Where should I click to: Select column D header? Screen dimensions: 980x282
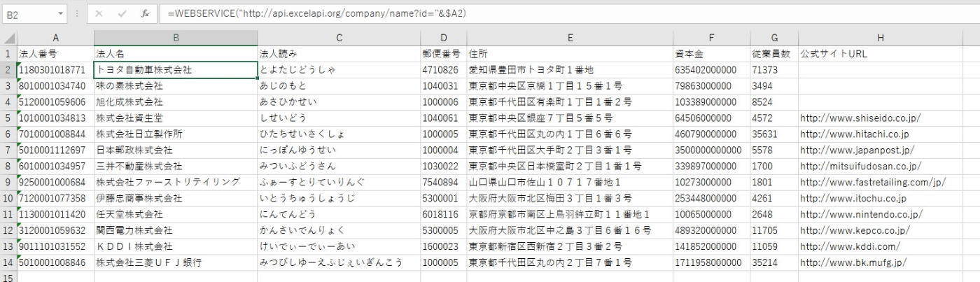(x=443, y=38)
